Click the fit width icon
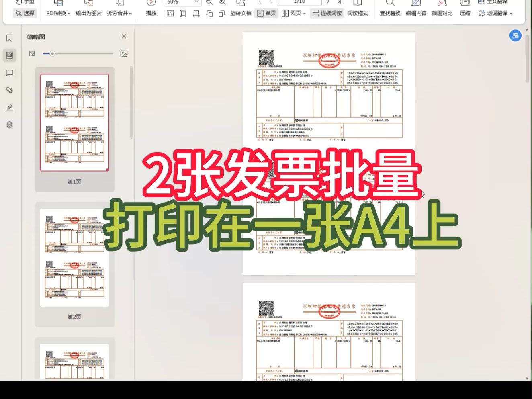This screenshot has height=399, width=532. 196,13
